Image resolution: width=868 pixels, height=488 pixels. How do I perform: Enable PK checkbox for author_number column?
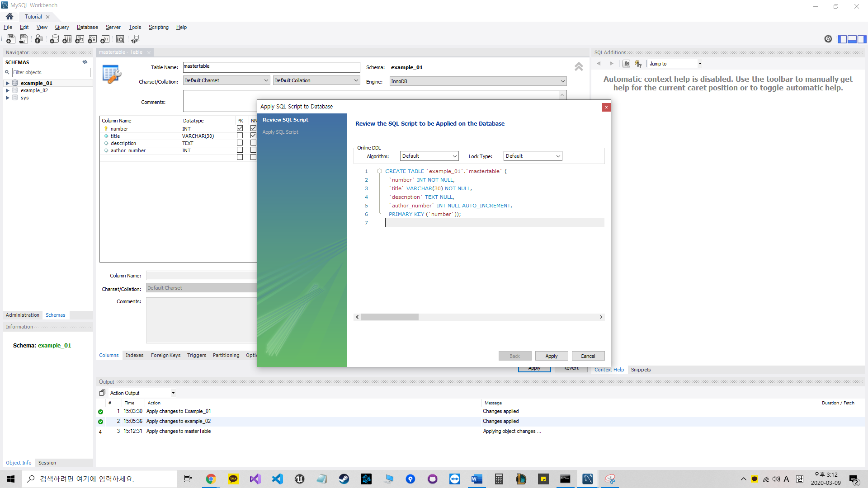(240, 150)
